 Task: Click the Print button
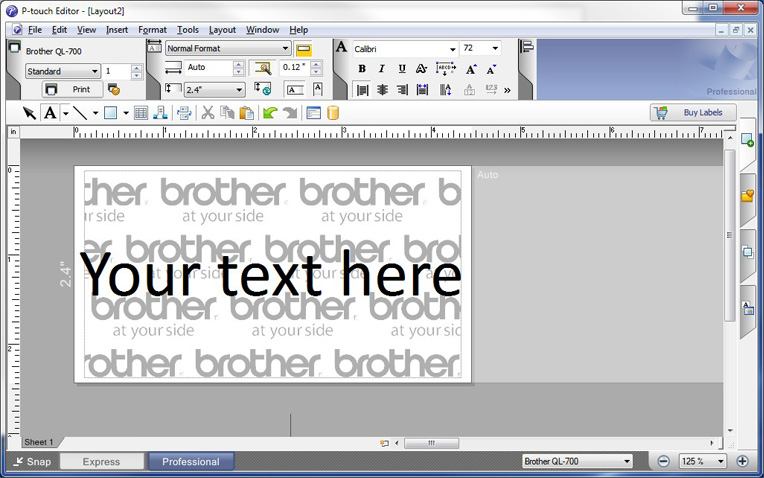pos(70,89)
